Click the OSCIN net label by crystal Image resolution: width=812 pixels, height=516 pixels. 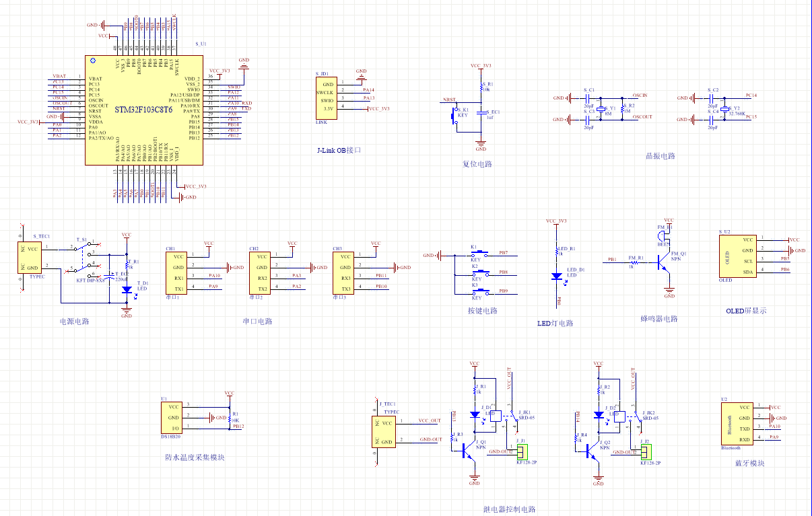pyautogui.click(x=640, y=96)
